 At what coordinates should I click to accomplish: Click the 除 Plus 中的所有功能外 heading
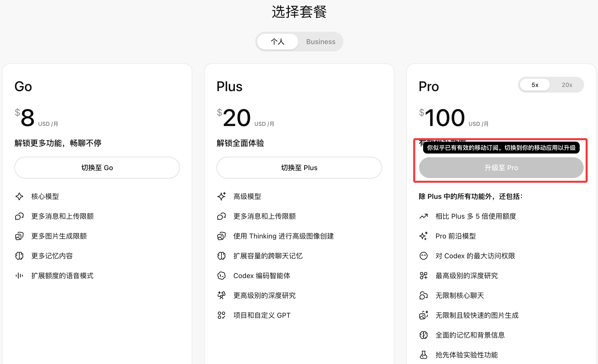(471, 196)
